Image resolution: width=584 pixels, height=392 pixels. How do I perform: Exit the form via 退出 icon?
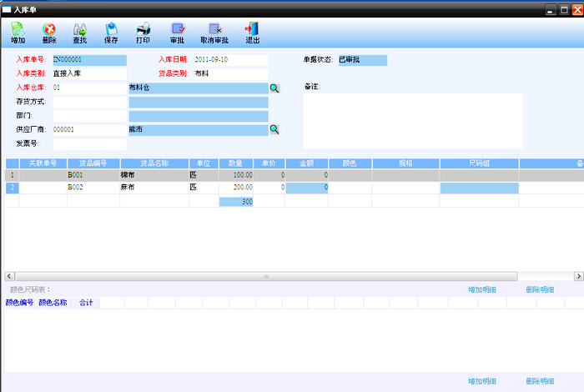click(x=252, y=33)
